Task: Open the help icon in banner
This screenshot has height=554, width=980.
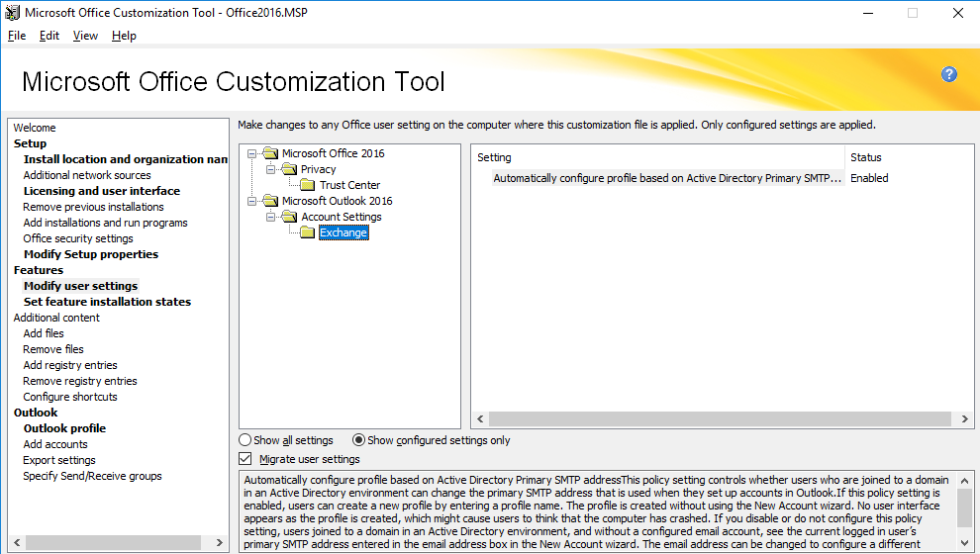Action: coord(948,74)
